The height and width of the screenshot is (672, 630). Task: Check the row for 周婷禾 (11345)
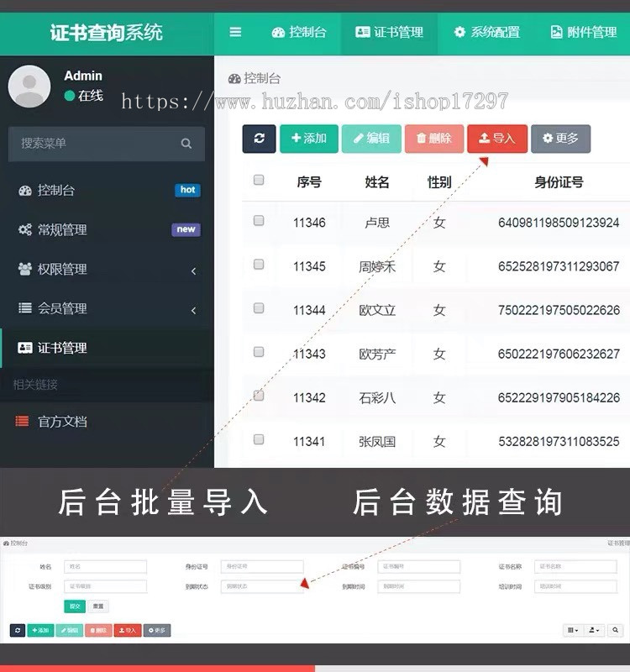click(259, 265)
